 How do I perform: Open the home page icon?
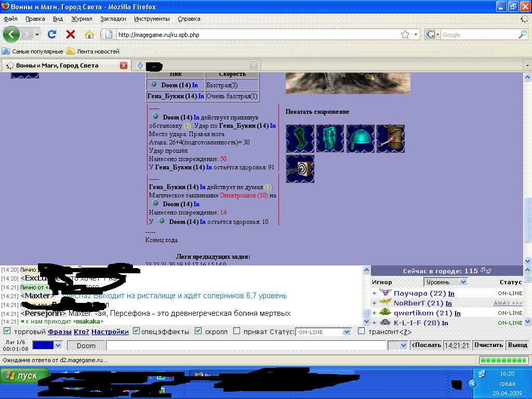coord(89,34)
